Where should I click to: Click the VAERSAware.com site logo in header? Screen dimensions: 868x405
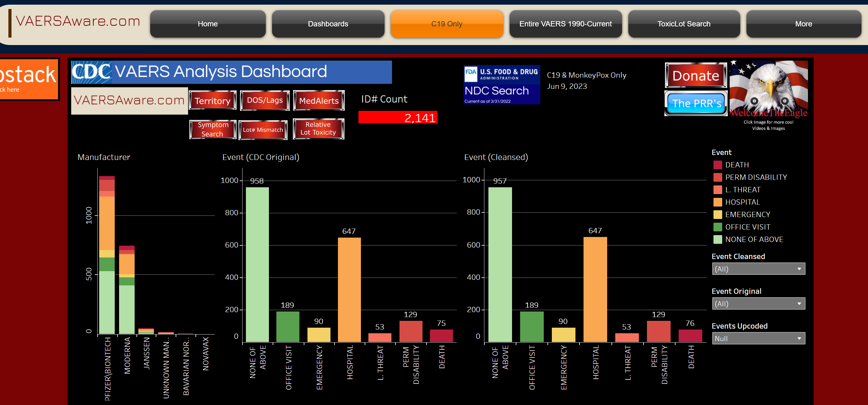click(78, 21)
